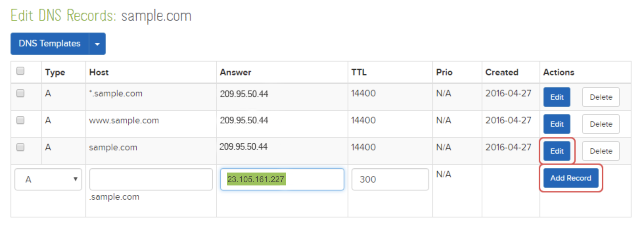Click the Host column header
Screen dimensions: 644x227
pos(99,72)
